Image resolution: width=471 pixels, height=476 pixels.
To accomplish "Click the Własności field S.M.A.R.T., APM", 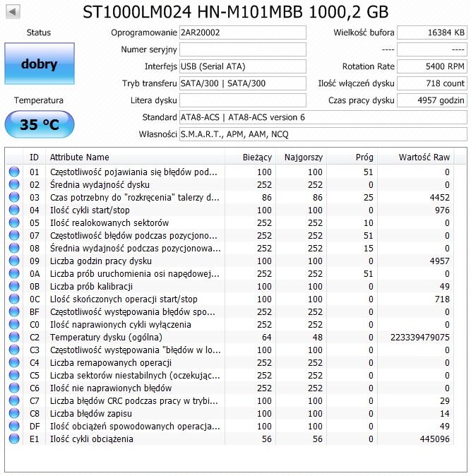I will pos(323,134).
